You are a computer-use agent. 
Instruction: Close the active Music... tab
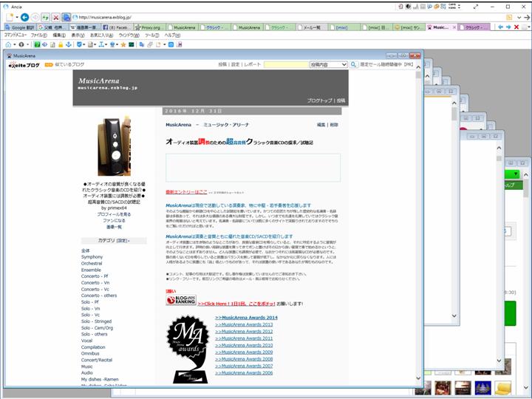click(454, 27)
